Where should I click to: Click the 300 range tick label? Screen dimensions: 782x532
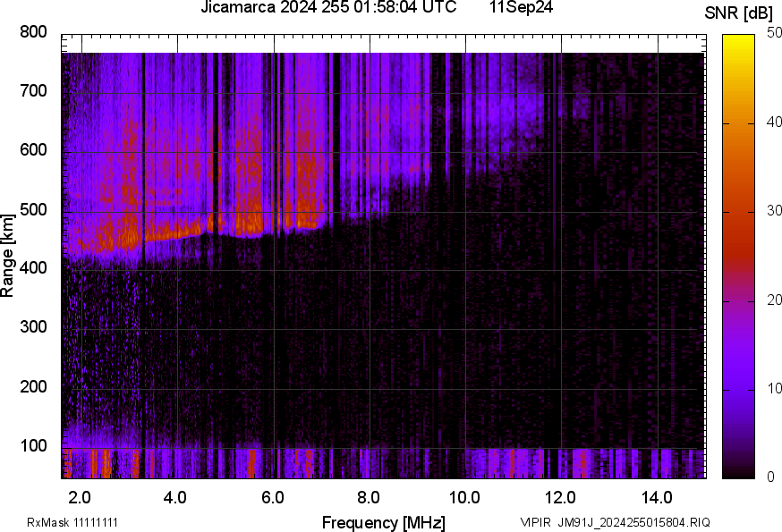[33, 328]
